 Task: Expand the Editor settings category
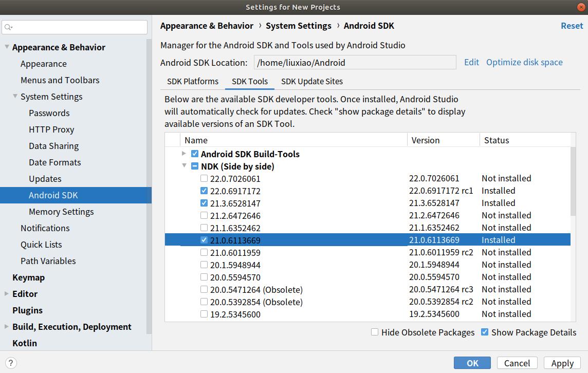7,294
